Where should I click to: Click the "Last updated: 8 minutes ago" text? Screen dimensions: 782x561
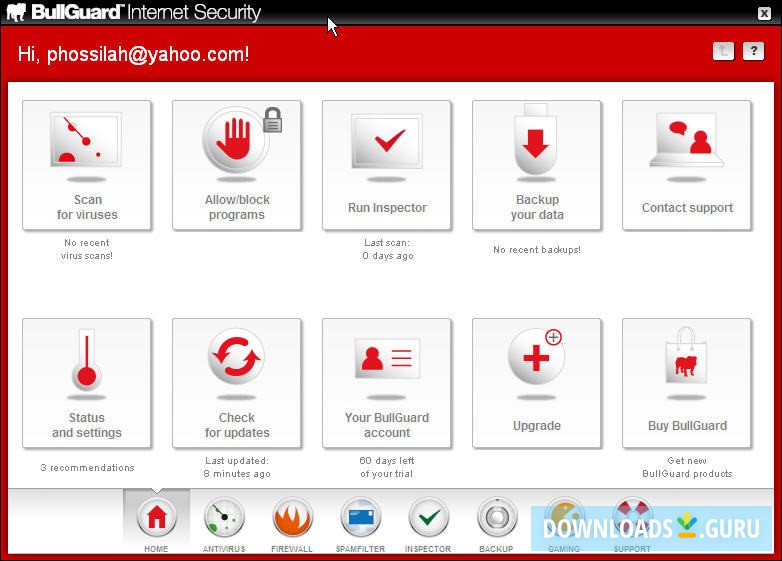(237, 467)
